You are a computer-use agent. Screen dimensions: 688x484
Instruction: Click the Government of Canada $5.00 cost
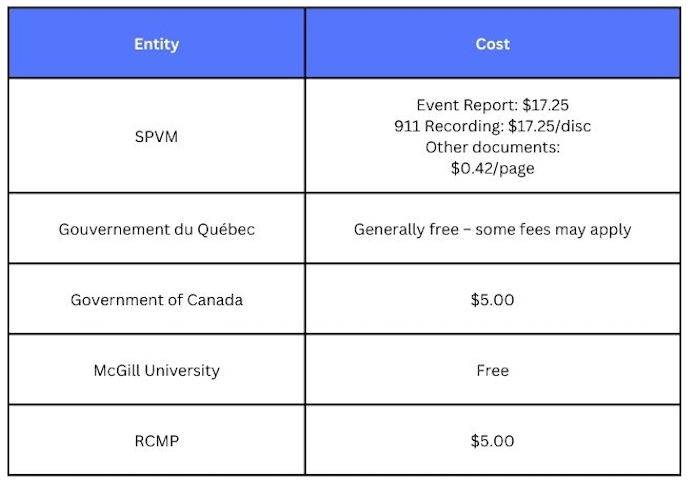pos(492,300)
